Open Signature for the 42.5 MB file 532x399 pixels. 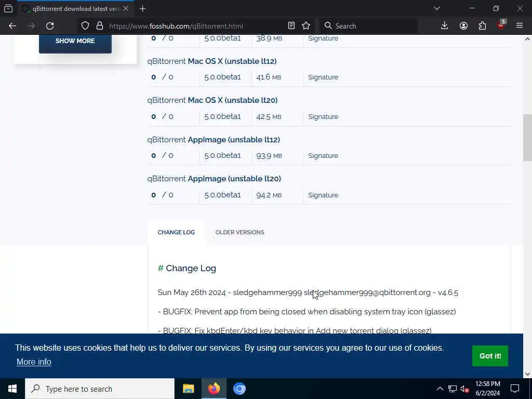(x=323, y=117)
